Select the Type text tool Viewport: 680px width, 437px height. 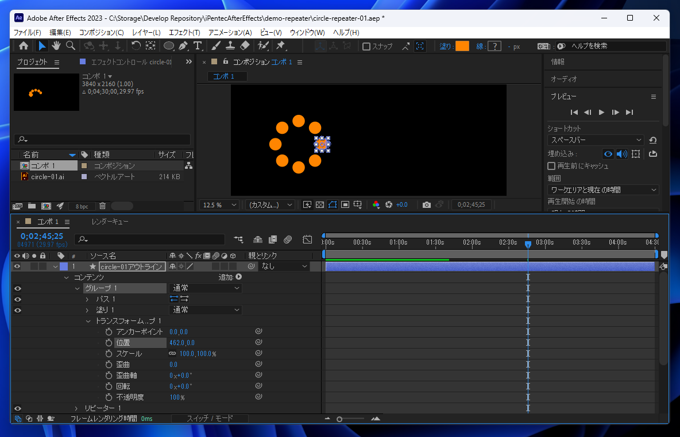[x=198, y=46]
